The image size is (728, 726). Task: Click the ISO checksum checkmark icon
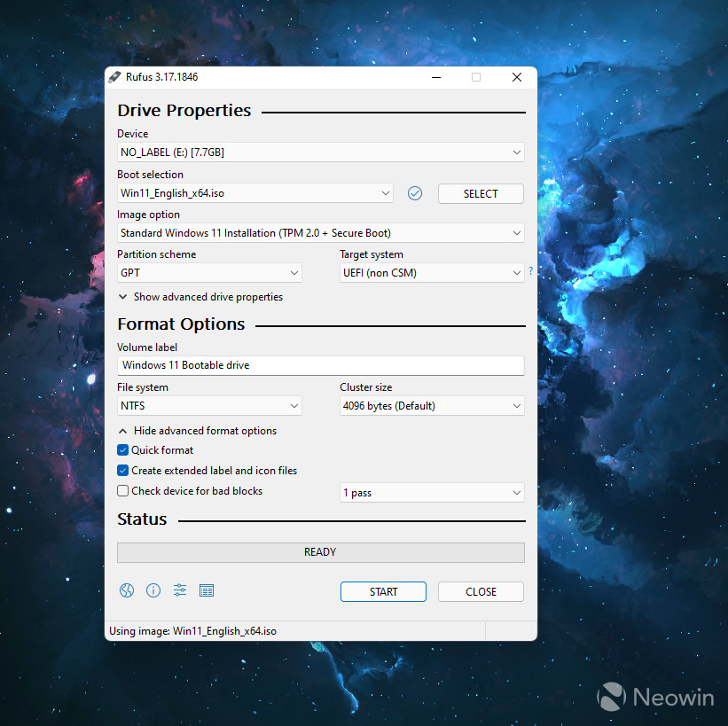tap(415, 193)
